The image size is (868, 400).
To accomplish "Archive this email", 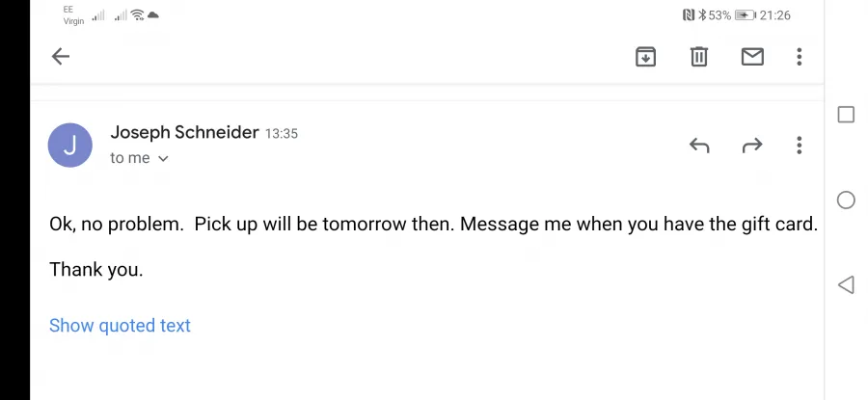I will tap(645, 57).
